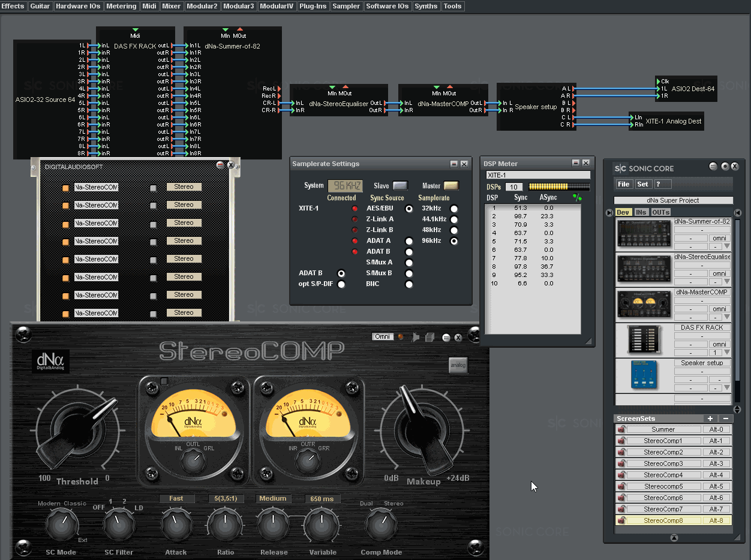The image size is (751, 560).
Task: Expand DAS FX RACK device dropdown arrow
Action: [x=727, y=353]
